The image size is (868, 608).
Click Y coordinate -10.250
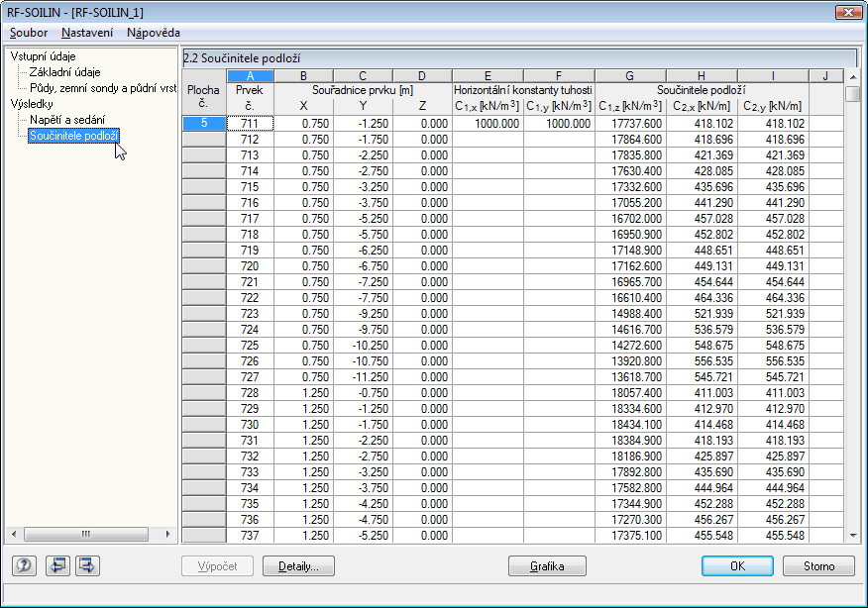click(x=363, y=346)
